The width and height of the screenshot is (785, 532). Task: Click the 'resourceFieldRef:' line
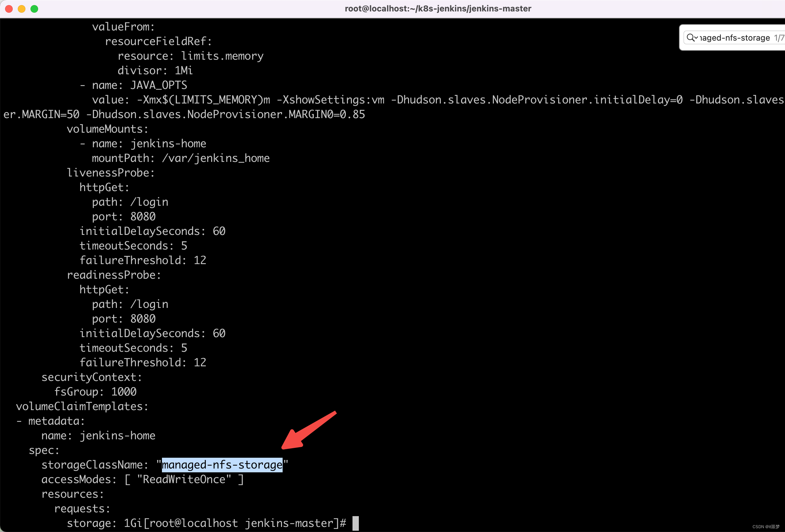tap(158, 41)
